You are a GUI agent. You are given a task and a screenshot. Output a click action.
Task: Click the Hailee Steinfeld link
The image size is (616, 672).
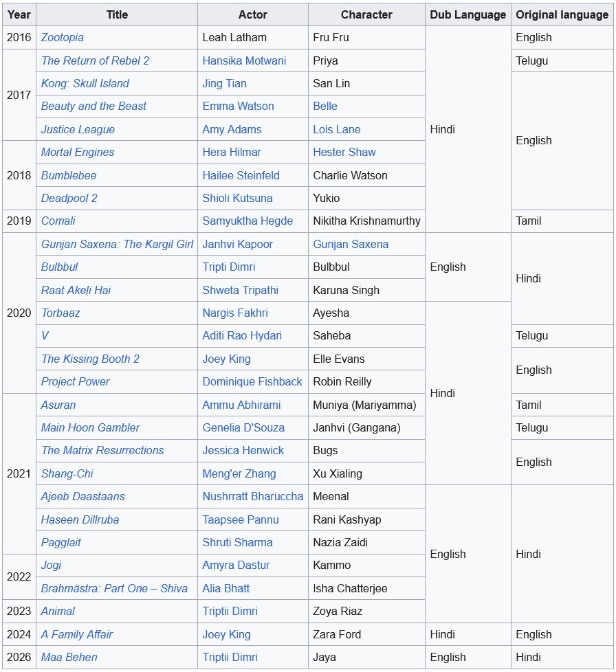tap(241, 175)
